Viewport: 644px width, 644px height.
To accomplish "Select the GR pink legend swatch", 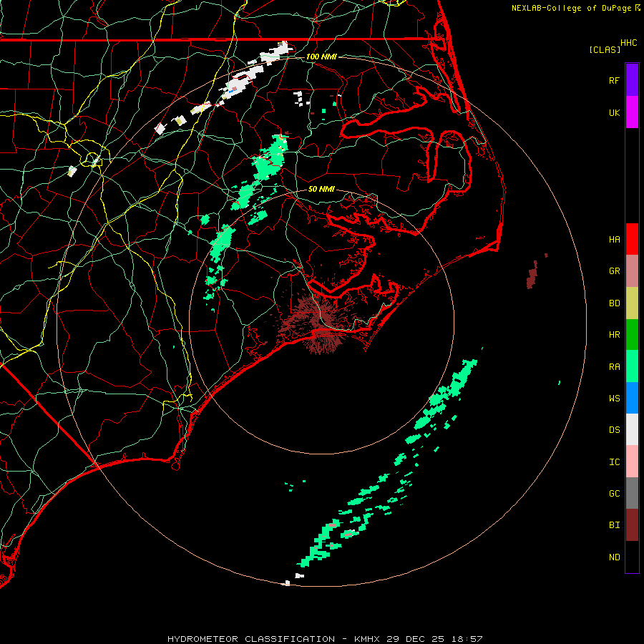I will (632, 271).
